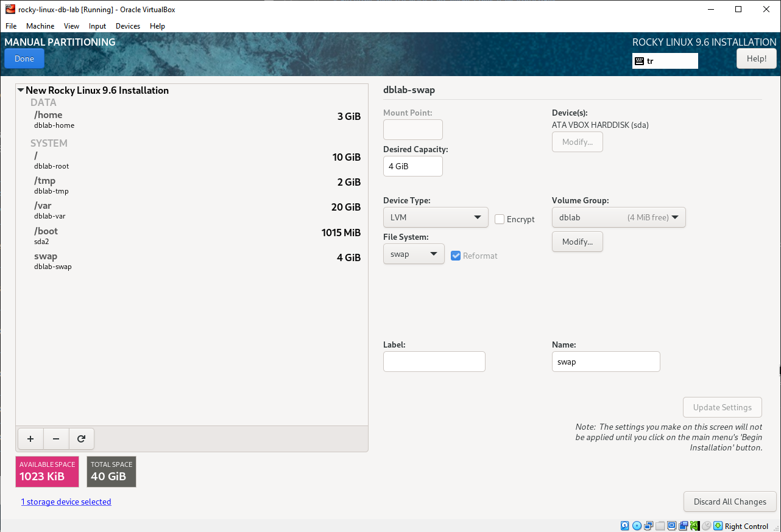The width and height of the screenshot is (781, 532).
Task: Open the File System swap dropdown
Action: click(414, 254)
